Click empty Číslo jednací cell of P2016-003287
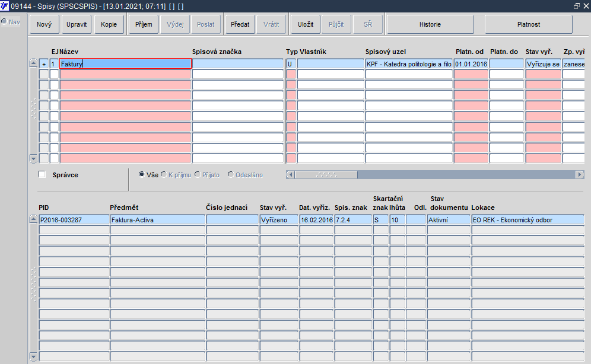This screenshot has width=591, height=364. click(x=232, y=220)
